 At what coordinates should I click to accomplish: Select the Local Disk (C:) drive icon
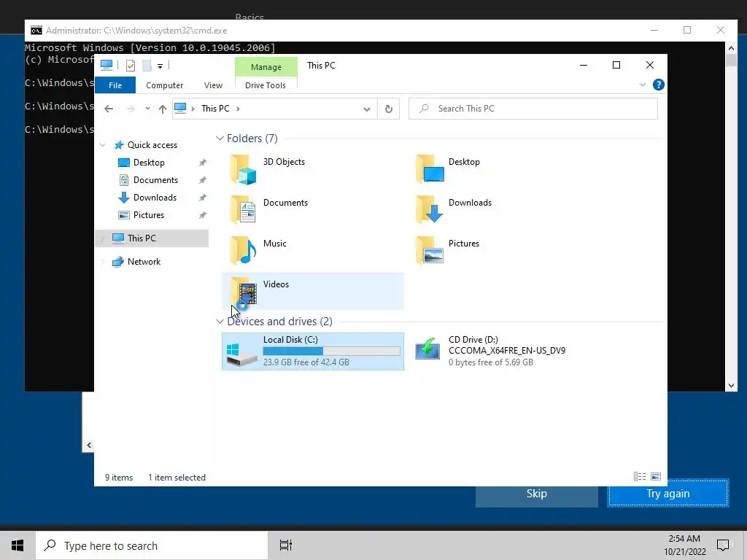[241, 355]
